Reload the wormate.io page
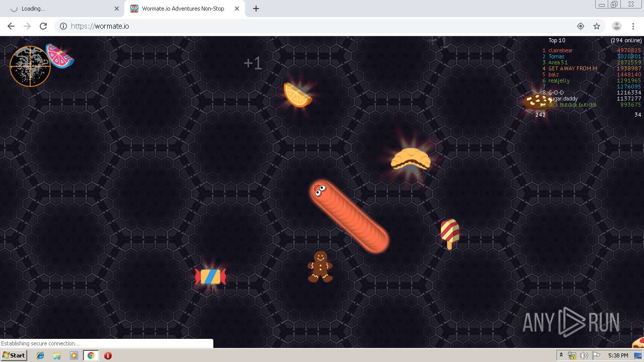 click(43, 26)
